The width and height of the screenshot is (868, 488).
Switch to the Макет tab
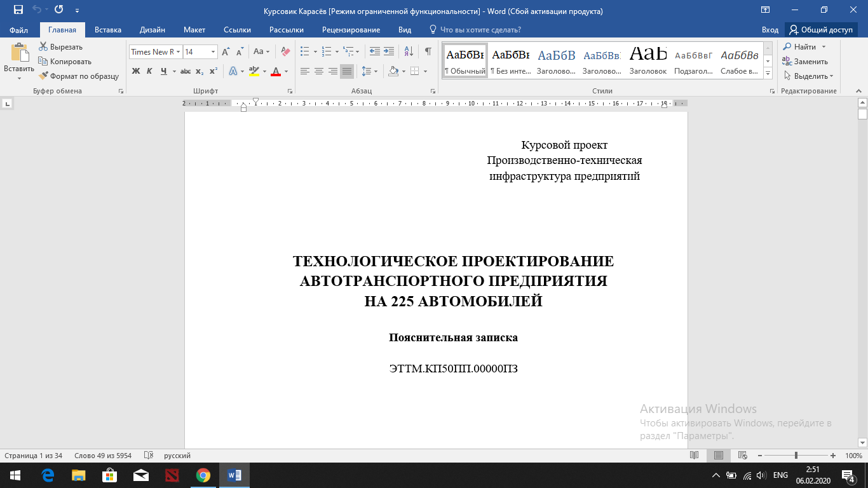pyautogui.click(x=194, y=30)
